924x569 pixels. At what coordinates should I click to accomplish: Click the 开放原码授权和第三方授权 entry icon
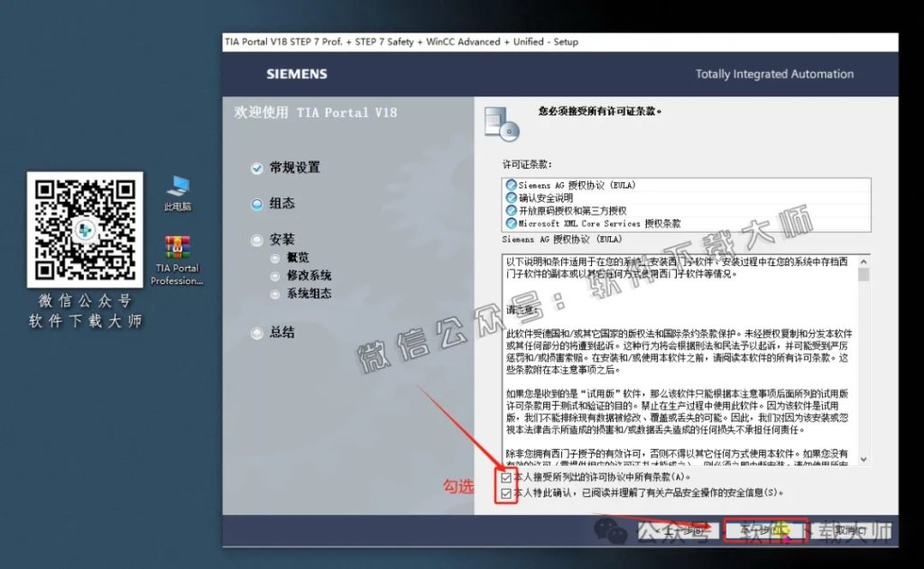point(511,211)
